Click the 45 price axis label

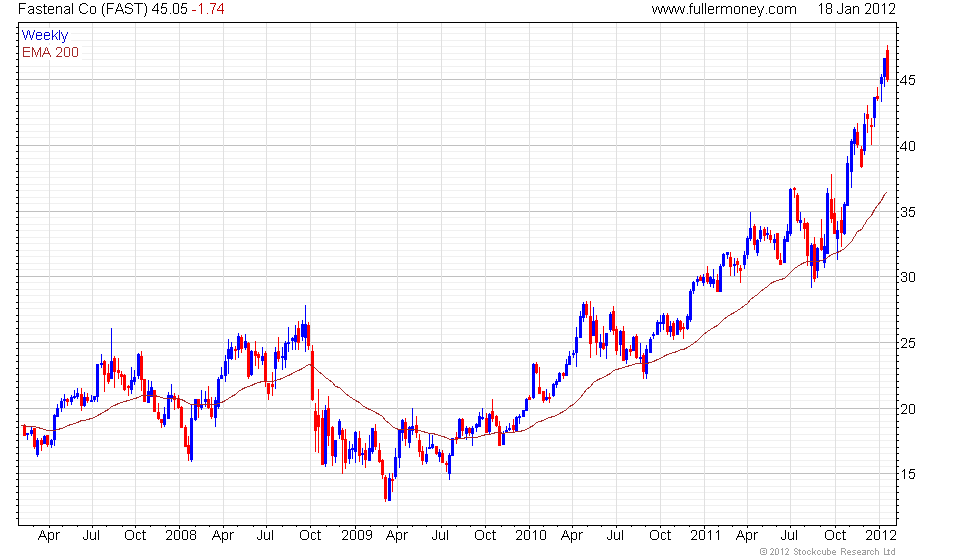(x=908, y=81)
